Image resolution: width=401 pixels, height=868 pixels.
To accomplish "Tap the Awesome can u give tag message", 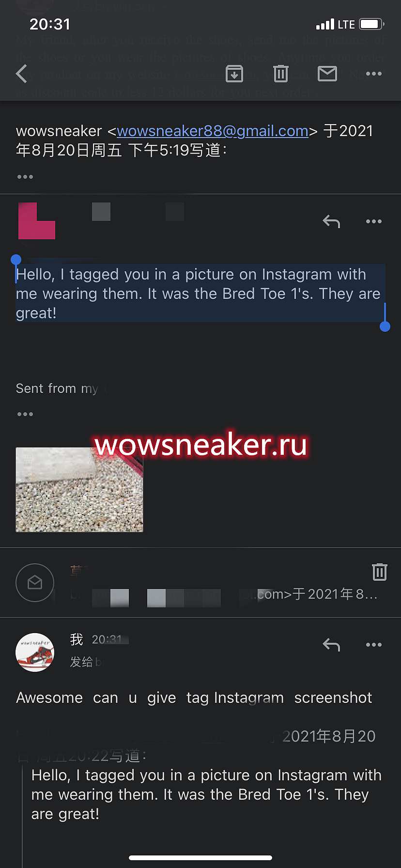I will pyautogui.click(x=194, y=697).
